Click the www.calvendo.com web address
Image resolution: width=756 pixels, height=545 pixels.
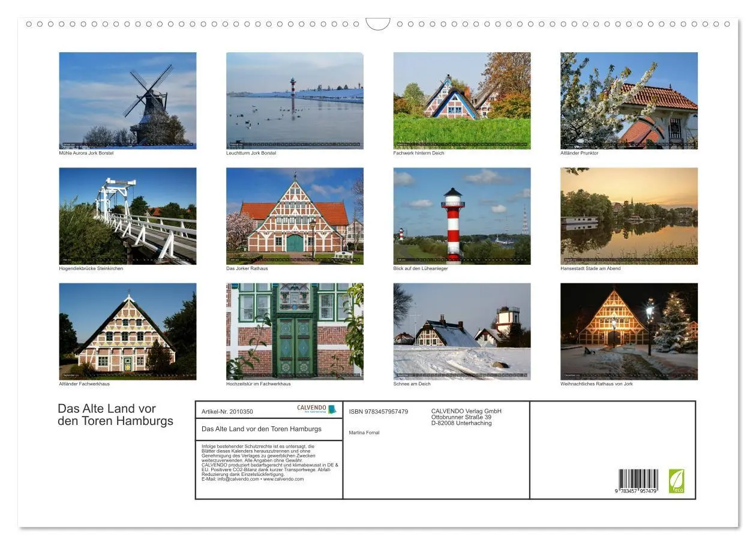point(283,479)
